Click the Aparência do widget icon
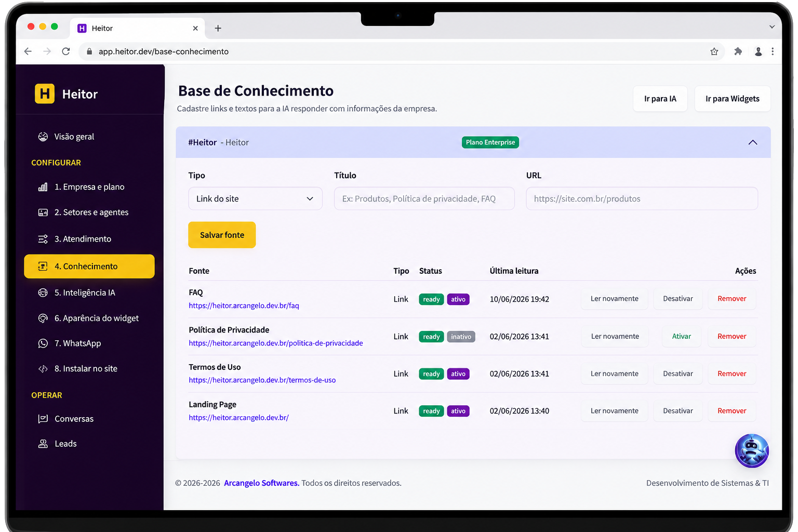 click(43, 318)
